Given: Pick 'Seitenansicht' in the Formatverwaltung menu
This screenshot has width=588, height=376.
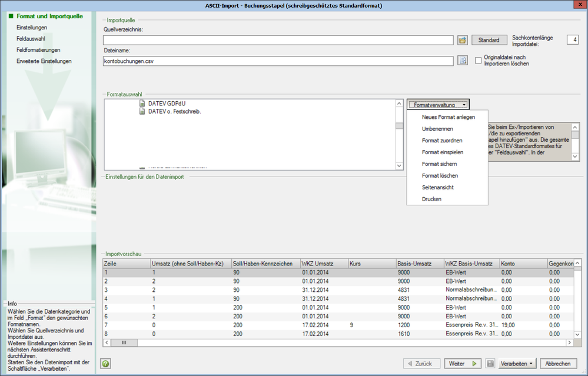Looking at the screenshot, I should pyautogui.click(x=437, y=187).
